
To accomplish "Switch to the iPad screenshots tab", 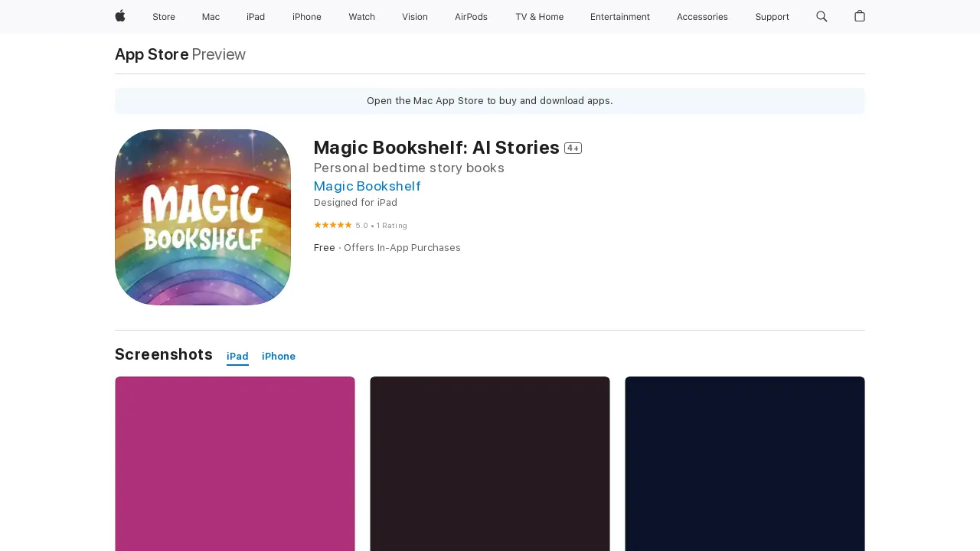I will click(237, 357).
